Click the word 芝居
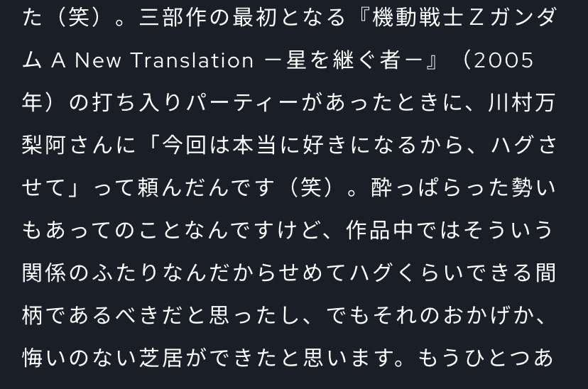 (161, 357)
